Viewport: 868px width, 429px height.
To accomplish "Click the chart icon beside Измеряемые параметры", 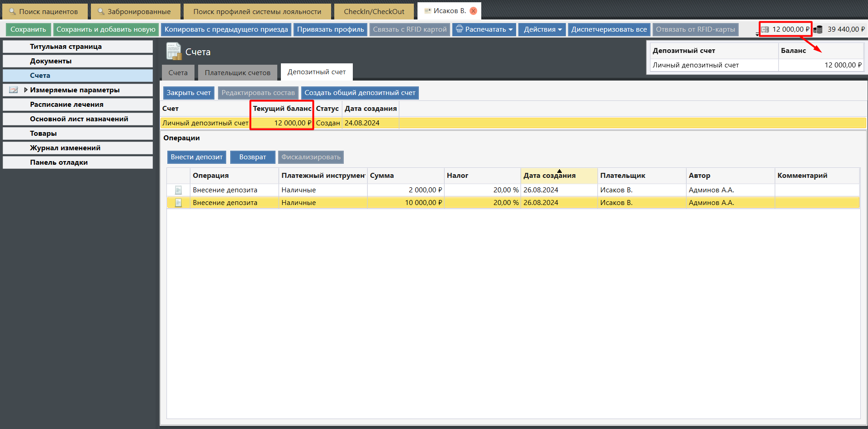I will (14, 90).
